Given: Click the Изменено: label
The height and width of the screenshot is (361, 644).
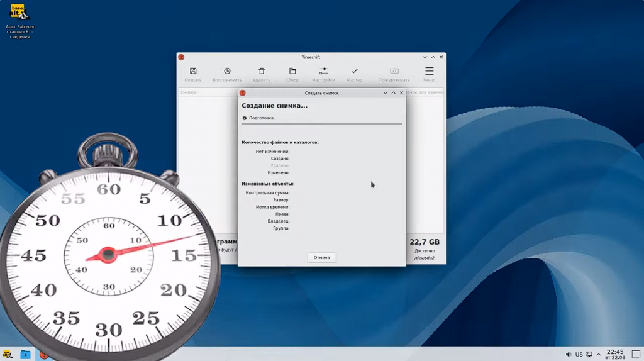Looking at the screenshot, I should pyautogui.click(x=279, y=172).
